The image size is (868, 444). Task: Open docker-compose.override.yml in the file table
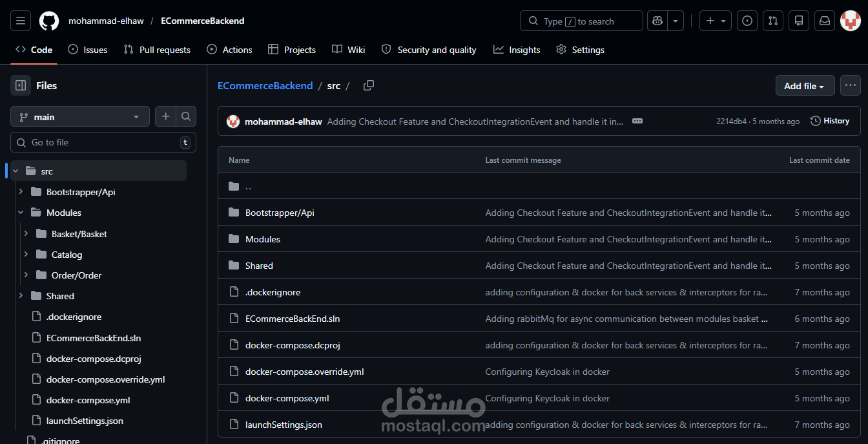(x=305, y=372)
